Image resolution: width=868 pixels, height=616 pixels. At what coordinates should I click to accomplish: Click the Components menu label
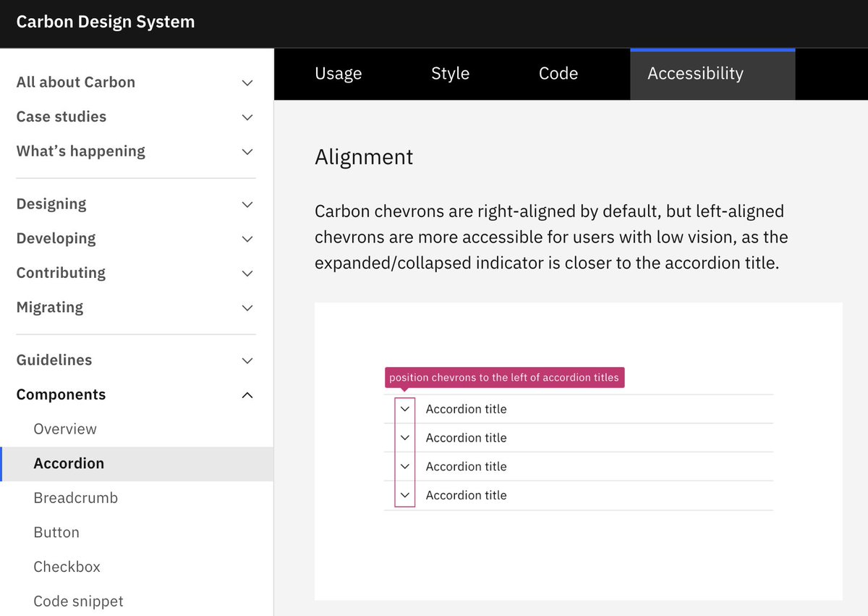coord(61,395)
